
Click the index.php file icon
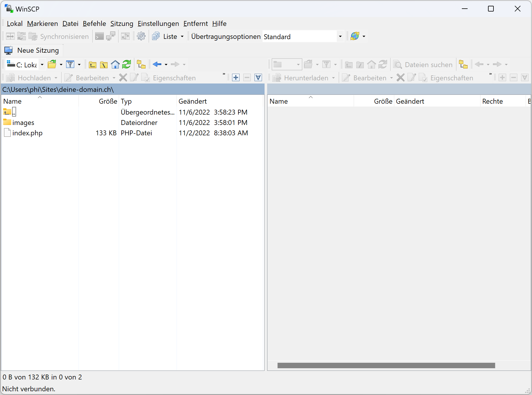pyautogui.click(x=7, y=133)
